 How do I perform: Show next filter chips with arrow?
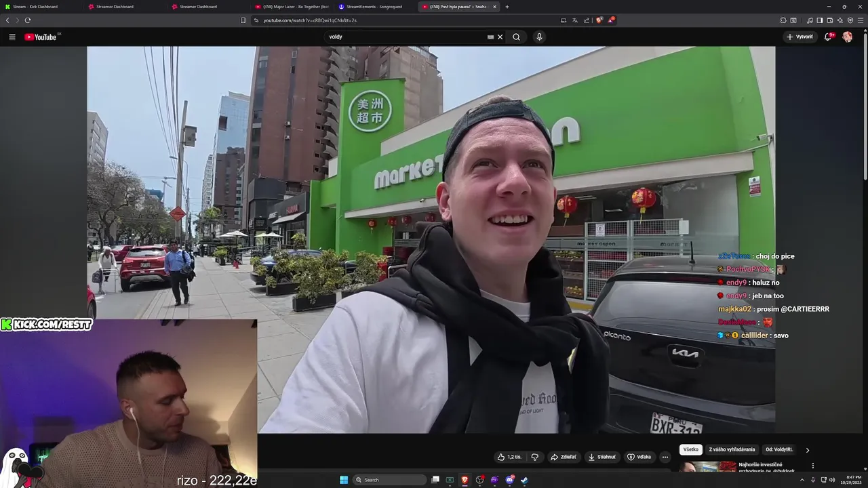[807, 449]
